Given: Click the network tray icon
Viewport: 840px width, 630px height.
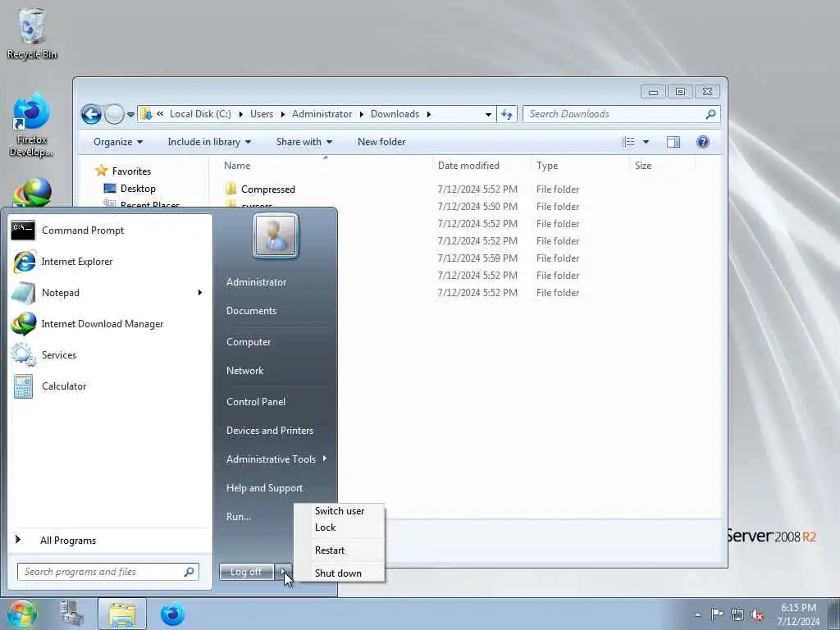Looking at the screenshot, I should pos(737,614).
